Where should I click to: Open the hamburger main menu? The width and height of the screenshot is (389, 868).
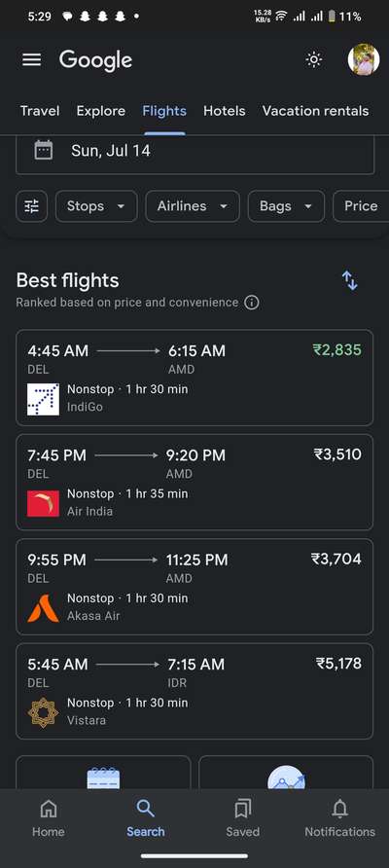[x=31, y=59]
